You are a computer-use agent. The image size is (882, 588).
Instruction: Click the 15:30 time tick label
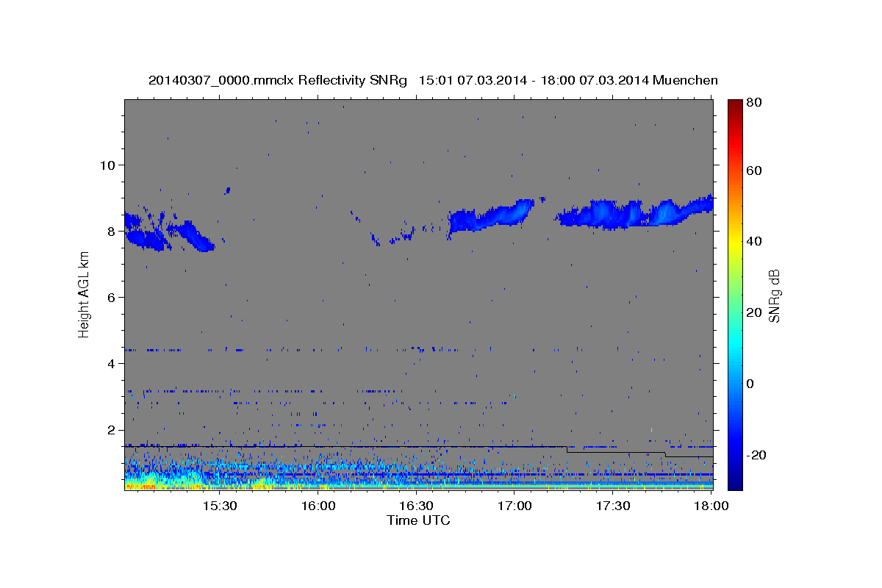(220, 506)
